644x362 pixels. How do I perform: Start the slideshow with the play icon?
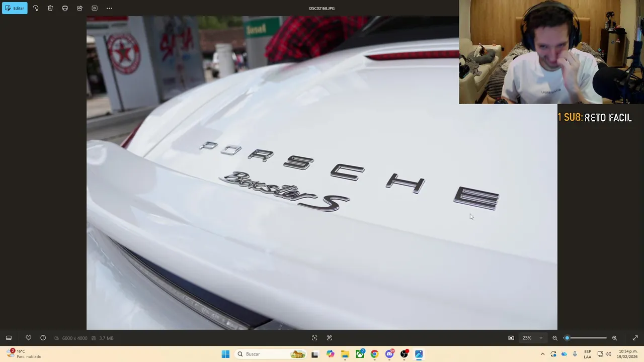[x=95, y=8]
